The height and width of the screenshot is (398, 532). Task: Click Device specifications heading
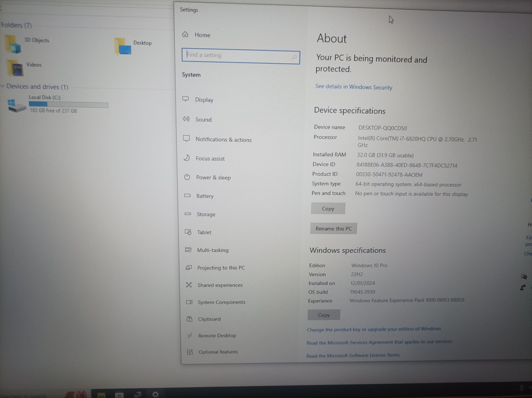pos(350,110)
